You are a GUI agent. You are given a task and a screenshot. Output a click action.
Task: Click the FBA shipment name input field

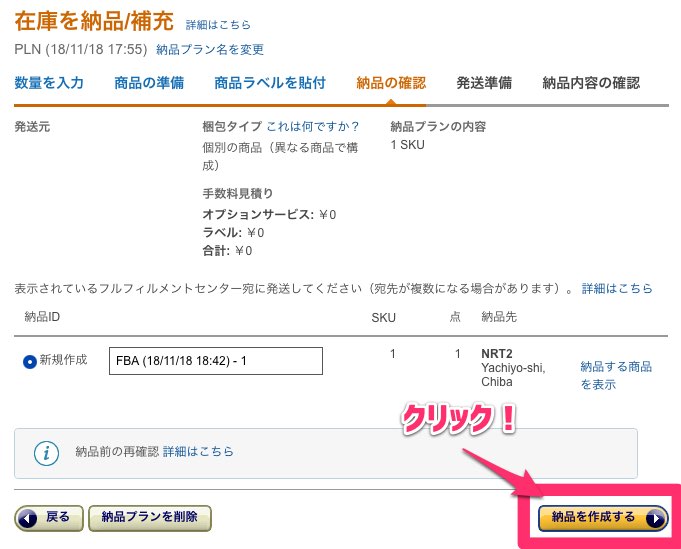click(x=216, y=361)
